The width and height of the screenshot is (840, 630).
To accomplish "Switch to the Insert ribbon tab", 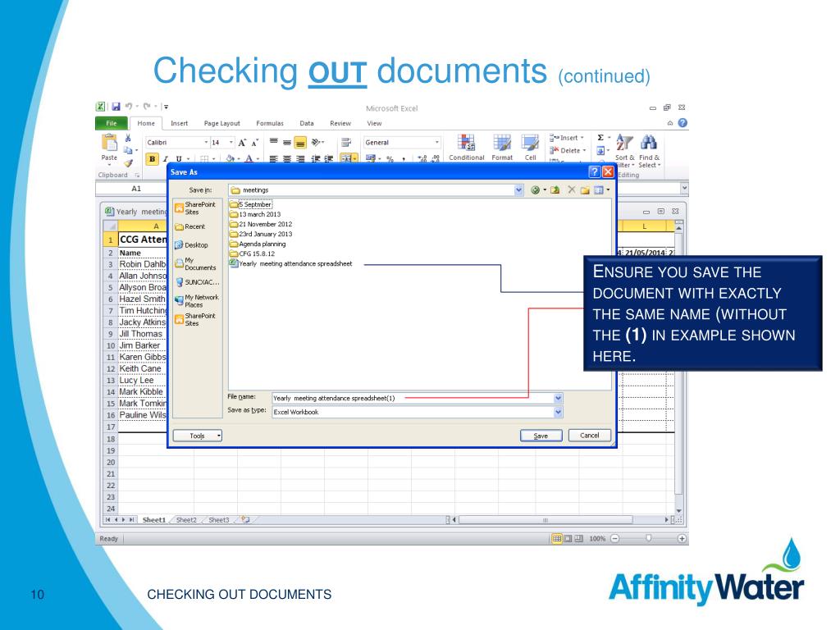I will pos(180,123).
